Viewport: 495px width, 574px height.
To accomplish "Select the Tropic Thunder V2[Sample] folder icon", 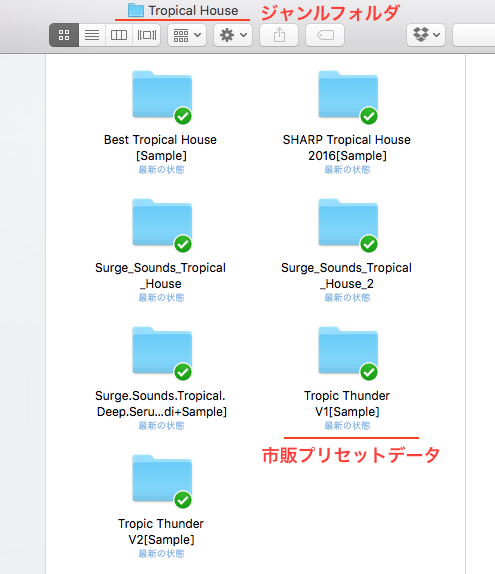I will [x=162, y=478].
